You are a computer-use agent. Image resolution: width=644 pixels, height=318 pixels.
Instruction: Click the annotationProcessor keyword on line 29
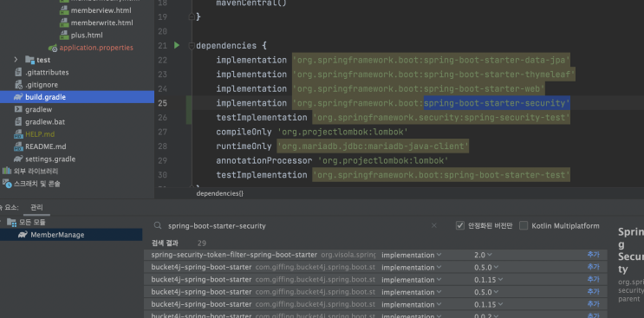tap(264, 160)
